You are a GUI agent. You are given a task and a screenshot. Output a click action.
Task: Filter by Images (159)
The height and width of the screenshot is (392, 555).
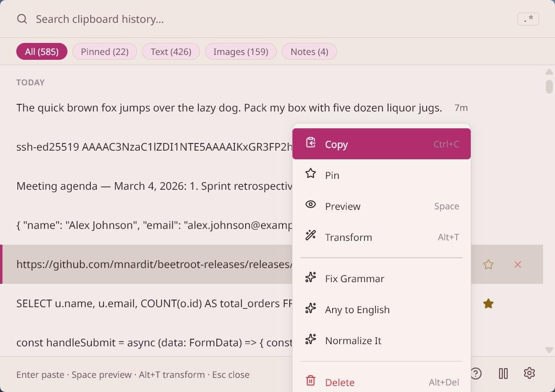click(240, 52)
